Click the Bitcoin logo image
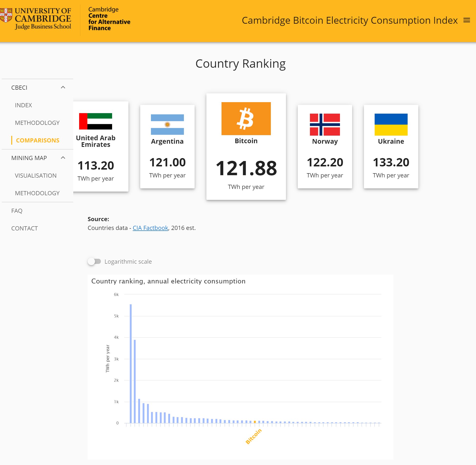The width and height of the screenshot is (476, 465). click(x=246, y=119)
